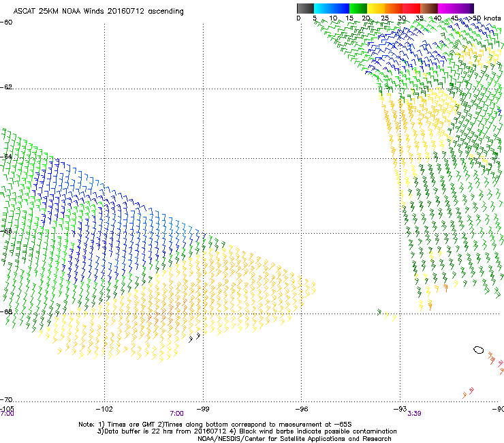Click the -70 latitude axis label
The image size is (504, 443).
(6, 399)
